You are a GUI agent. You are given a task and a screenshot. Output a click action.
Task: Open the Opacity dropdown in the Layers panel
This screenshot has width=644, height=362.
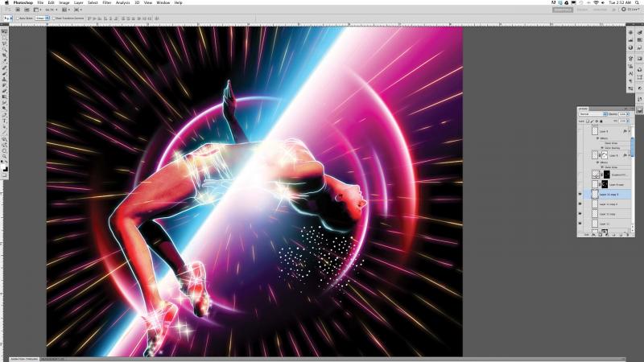click(x=622, y=114)
